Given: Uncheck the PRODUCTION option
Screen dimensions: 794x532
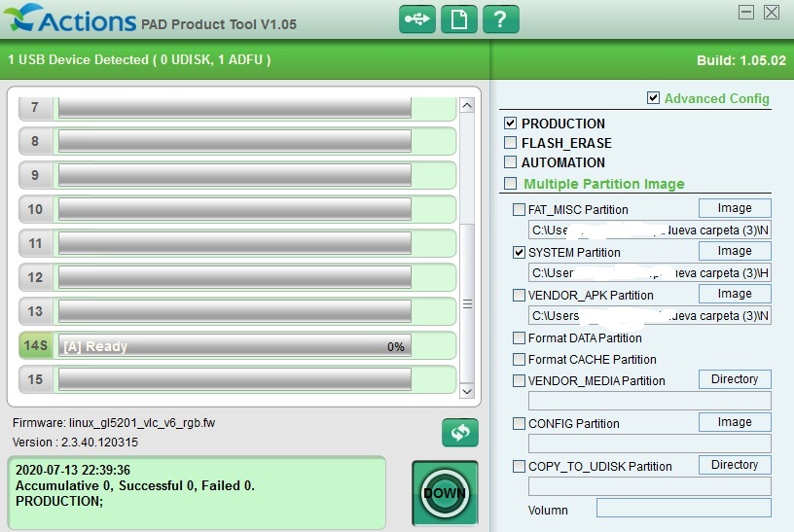Looking at the screenshot, I should coord(510,123).
